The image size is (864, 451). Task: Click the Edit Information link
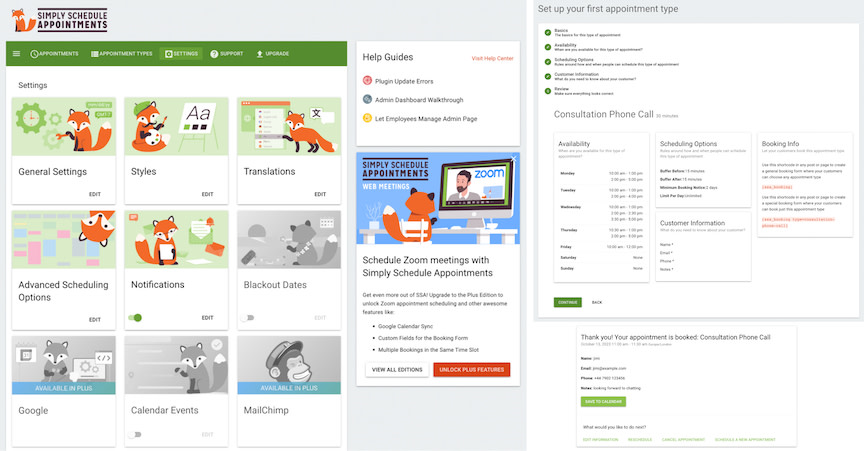pyautogui.click(x=601, y=439)
